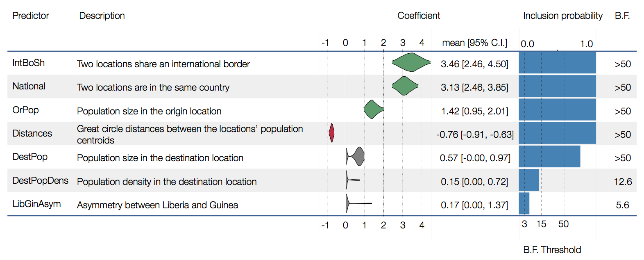The image size is (644, 260).
Task: Click the Coefficient column header
Action: [419, 16]
